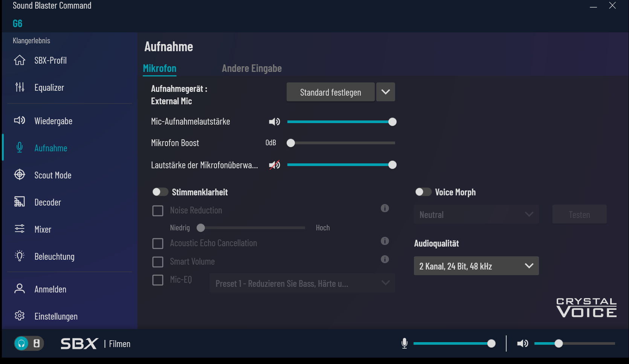
Task: Open the Mixer menu label
Action: [x=43, y=229]
